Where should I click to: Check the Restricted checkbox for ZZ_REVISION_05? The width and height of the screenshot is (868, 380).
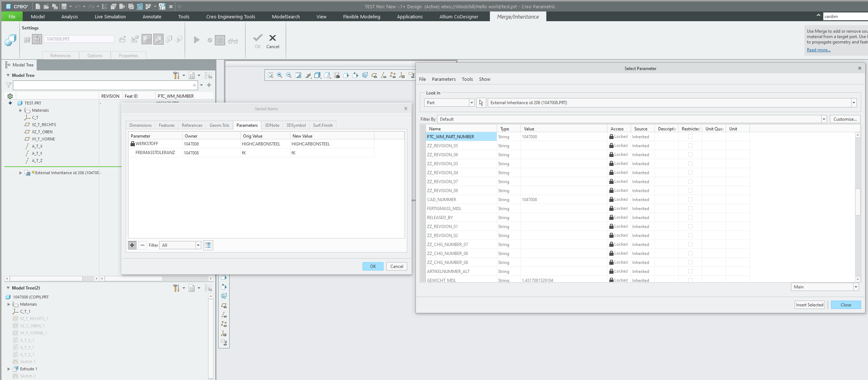tap(690, 145)
